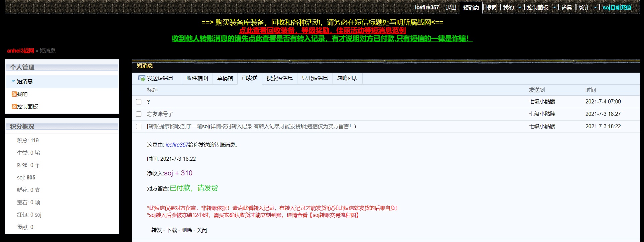Open the 草稿箱 tab
The height and width of the screenshot is (242, 644).
(x=225, y=78)
